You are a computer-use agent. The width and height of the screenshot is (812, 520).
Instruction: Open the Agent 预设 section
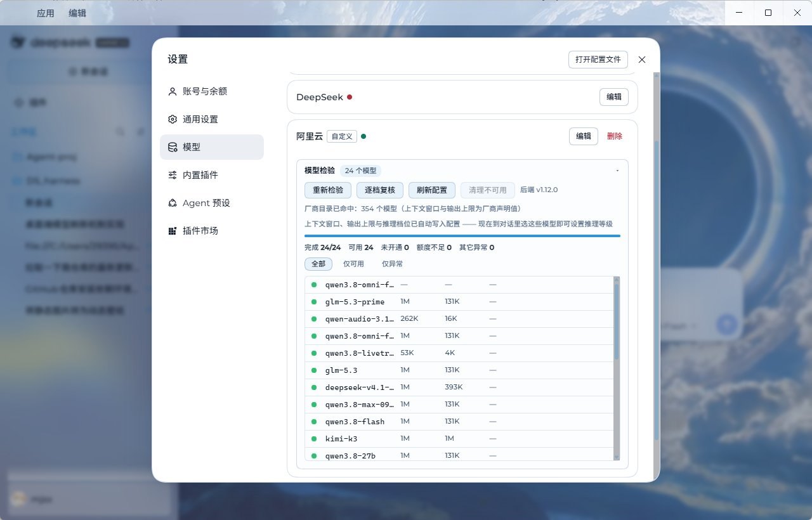212,203
